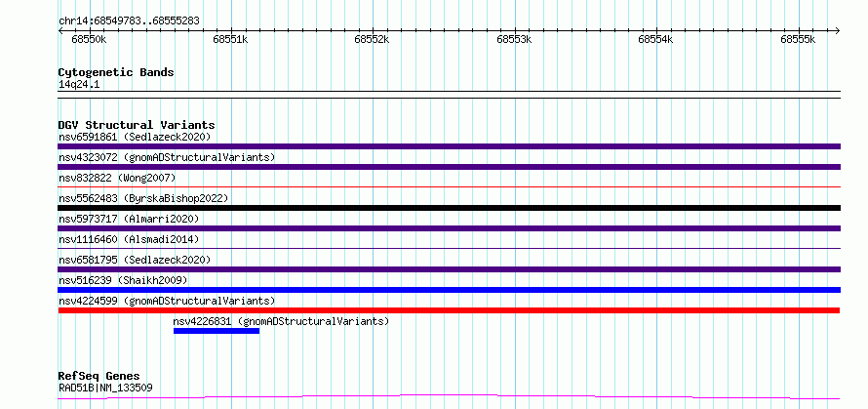Click the RefSeq Genes track heading

point(99,377)
